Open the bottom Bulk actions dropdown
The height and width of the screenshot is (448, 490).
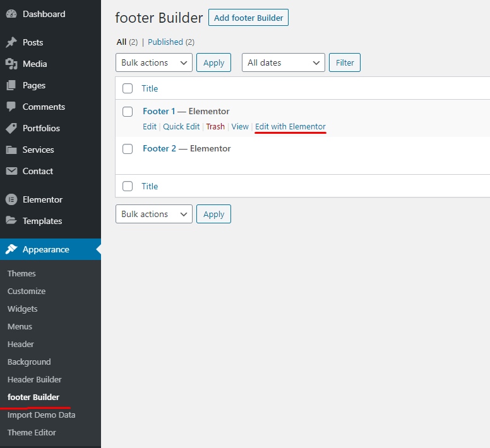(154, 214)
